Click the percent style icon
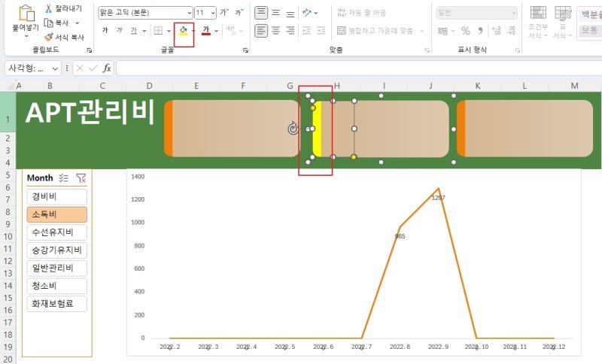 [466, 31]
